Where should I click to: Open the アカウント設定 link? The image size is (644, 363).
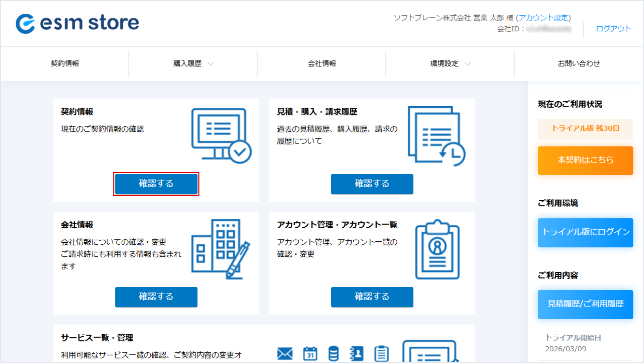pyautogui.click(x=543, y=18)
